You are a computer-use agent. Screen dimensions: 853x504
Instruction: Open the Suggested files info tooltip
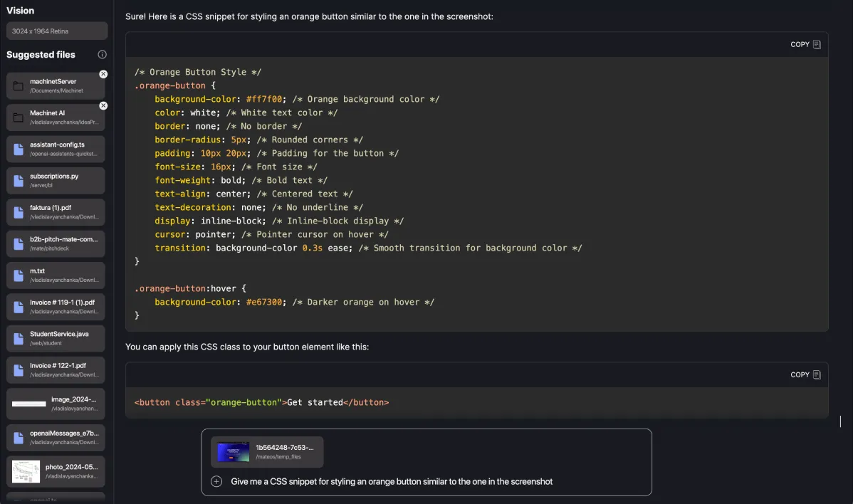pos(100,55)
